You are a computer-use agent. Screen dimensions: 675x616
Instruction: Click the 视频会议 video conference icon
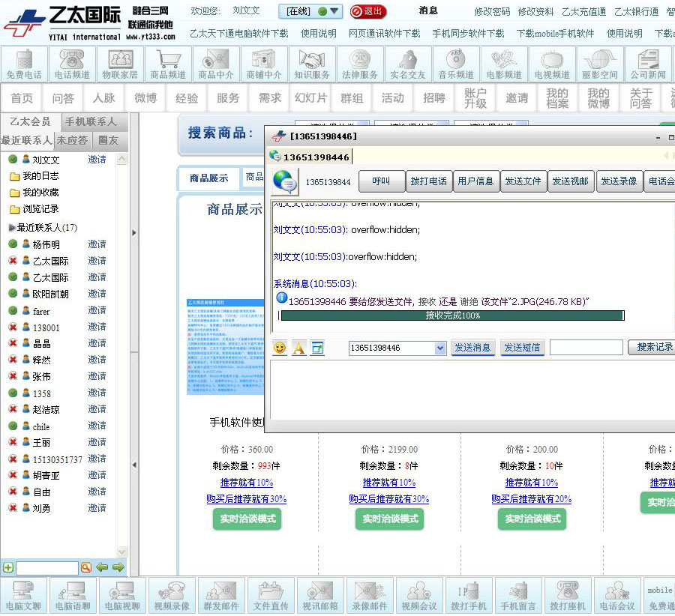tap(419, 595)
